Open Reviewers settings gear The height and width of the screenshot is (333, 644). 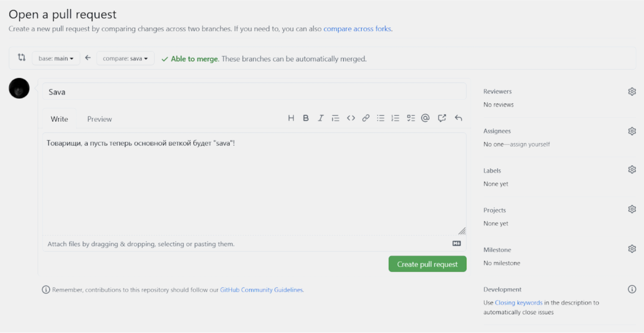pos(632,92)
